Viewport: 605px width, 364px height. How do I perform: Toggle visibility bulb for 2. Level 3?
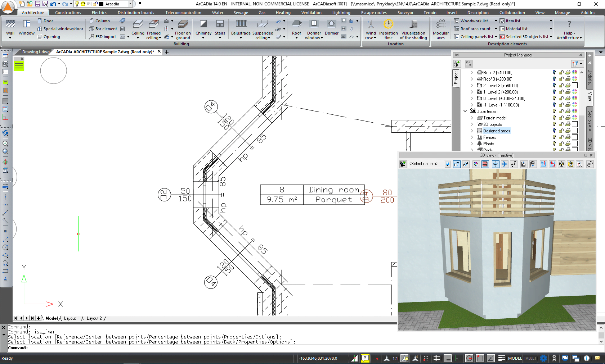point(554,85)
